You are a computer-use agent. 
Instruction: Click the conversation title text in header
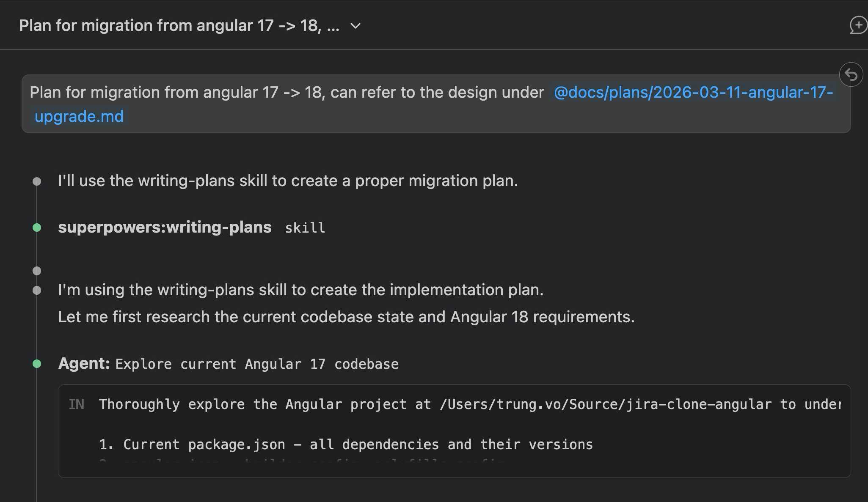point(179,26)
